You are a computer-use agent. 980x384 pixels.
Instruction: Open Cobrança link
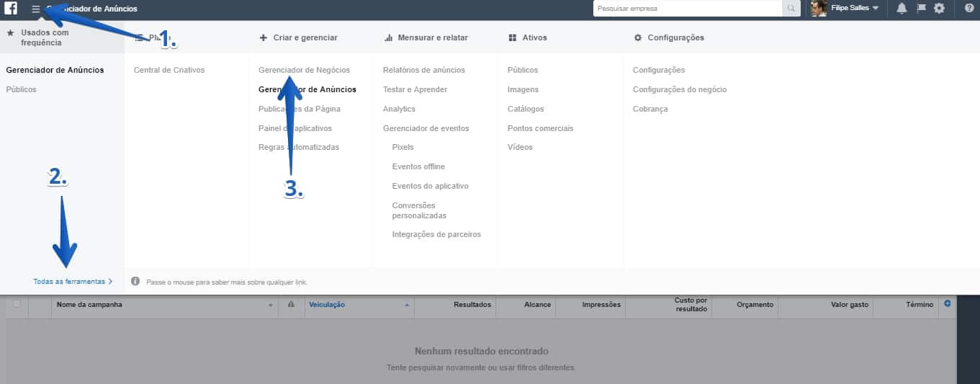pos(650,109)
